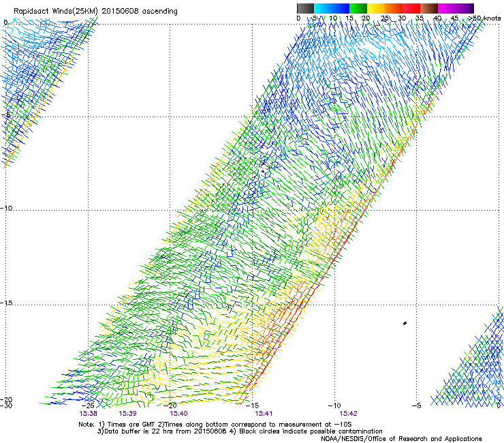Click the 'Note: 1) Times are GMT' footnote line
The height and width of the screenshot is (443, 504).
tap(215, 425)
